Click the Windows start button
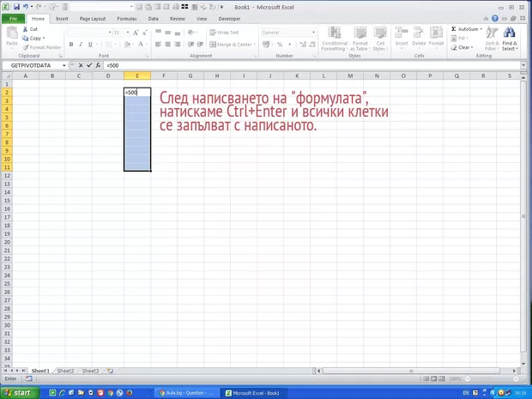532x399 pixels. click(18, 392)
